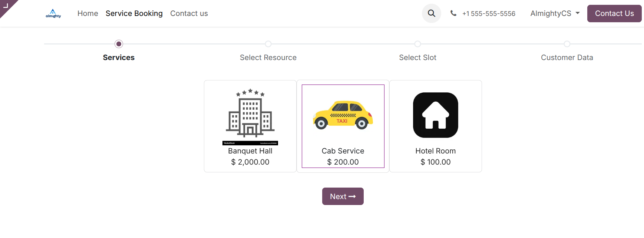Open the Contact us navigation link
The height and width of the screenshot is (238, 644).
pos(189,13)
